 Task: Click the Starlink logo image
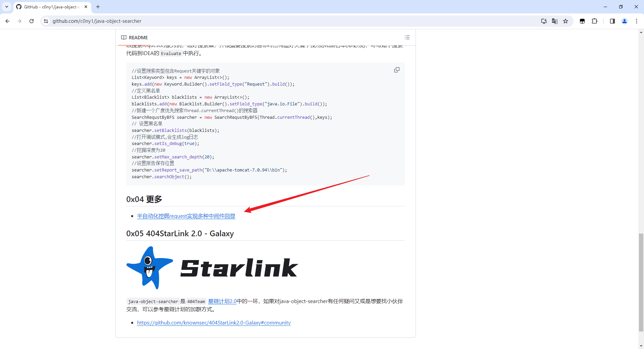212,268
